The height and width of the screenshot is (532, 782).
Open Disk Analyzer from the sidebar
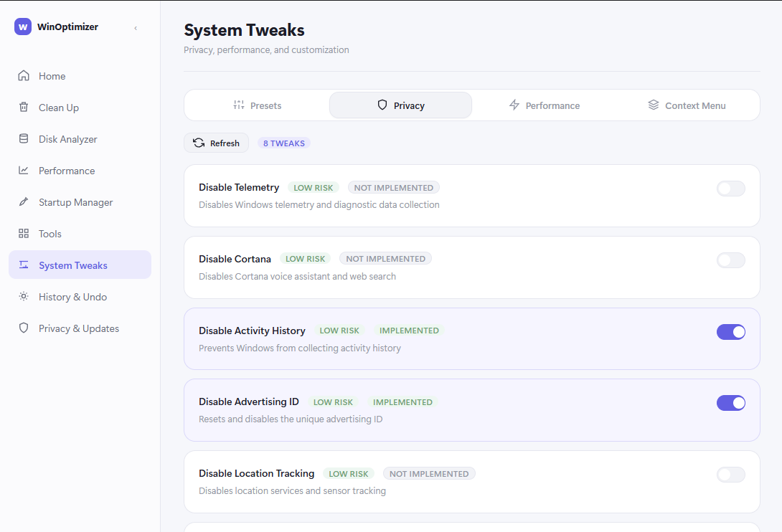point(68,139)
